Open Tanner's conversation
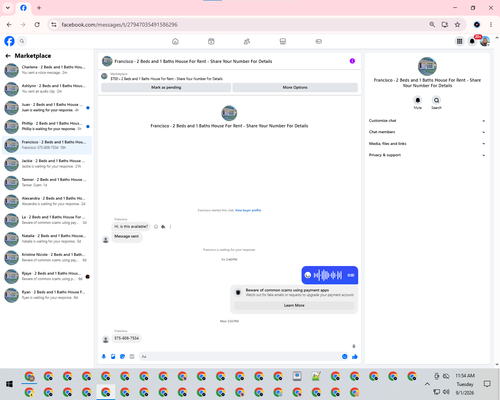 pos(47,182)
